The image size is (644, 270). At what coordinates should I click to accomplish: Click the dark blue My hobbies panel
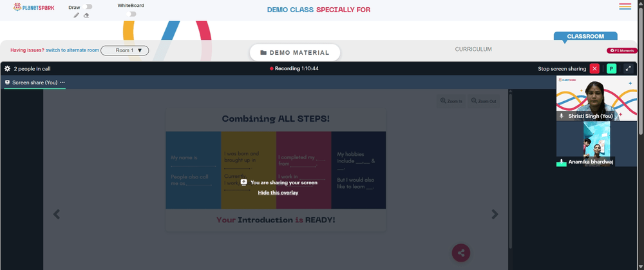coord(359,170)
